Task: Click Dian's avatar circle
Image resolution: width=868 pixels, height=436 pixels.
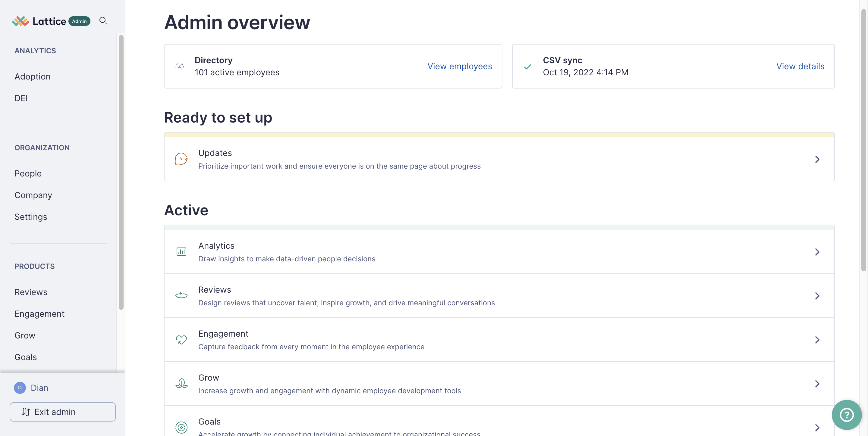Action: (x=20, y=388)
